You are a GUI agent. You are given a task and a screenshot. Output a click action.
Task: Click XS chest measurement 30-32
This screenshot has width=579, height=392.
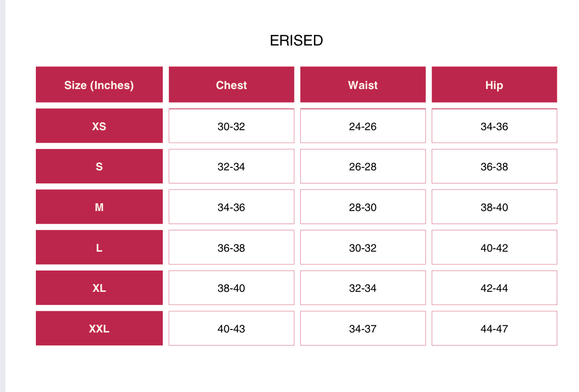232,126
